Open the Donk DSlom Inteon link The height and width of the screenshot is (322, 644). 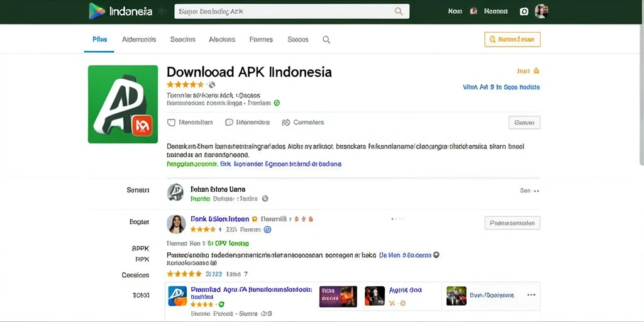click(x=219, y=219)
